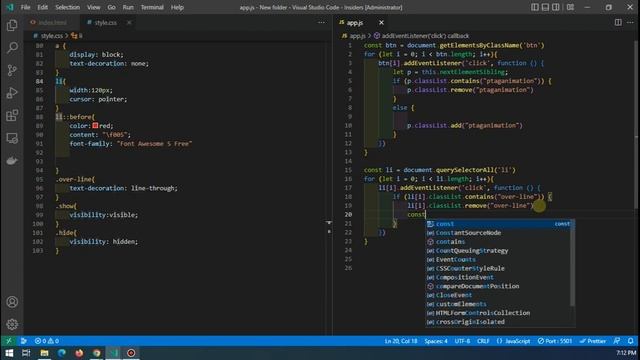Select JavaScript language mode in status bar
Viewport: 640px width, 360px height.
point(513,341)
